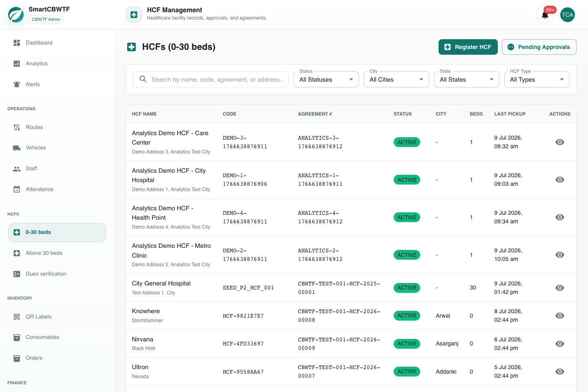Click the Vehicles truck icon
588x392 pixels.
pyautogui.click(x=17, y=148)
